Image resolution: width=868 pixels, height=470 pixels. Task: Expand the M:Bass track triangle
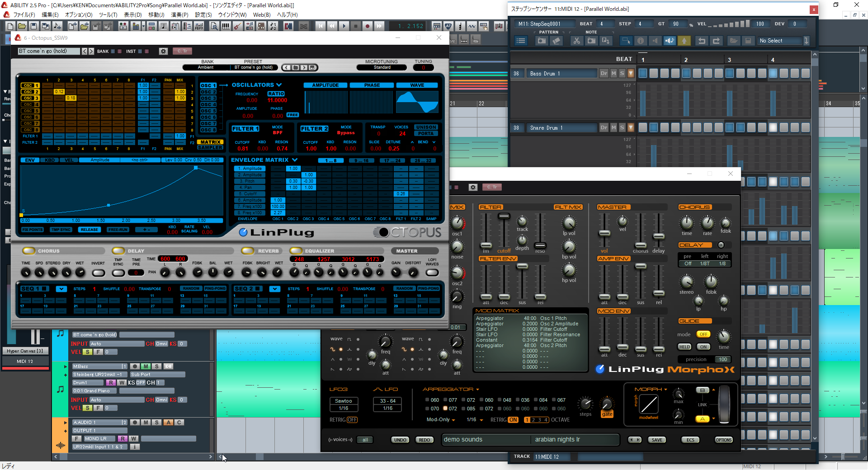pyautogui.click(x=66, y=367)
